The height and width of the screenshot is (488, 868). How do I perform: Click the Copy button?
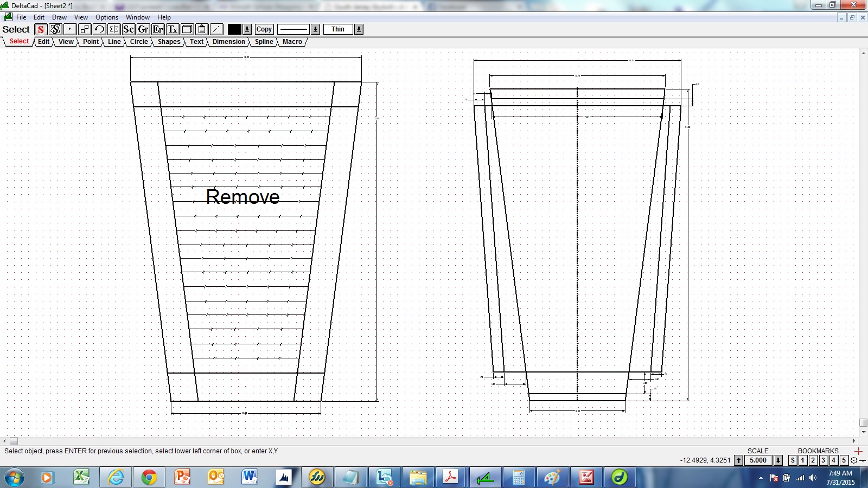point(264,29)
